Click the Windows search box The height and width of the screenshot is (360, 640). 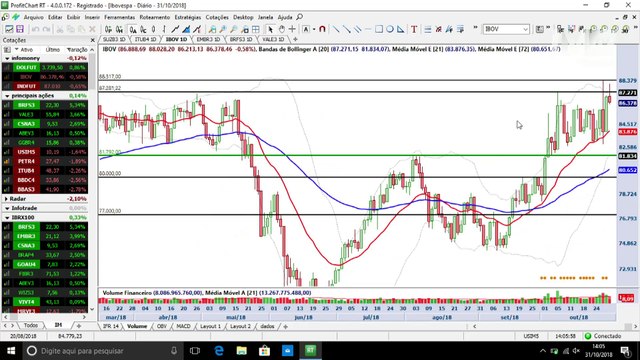pyautogui.click(x=102, y=351)
